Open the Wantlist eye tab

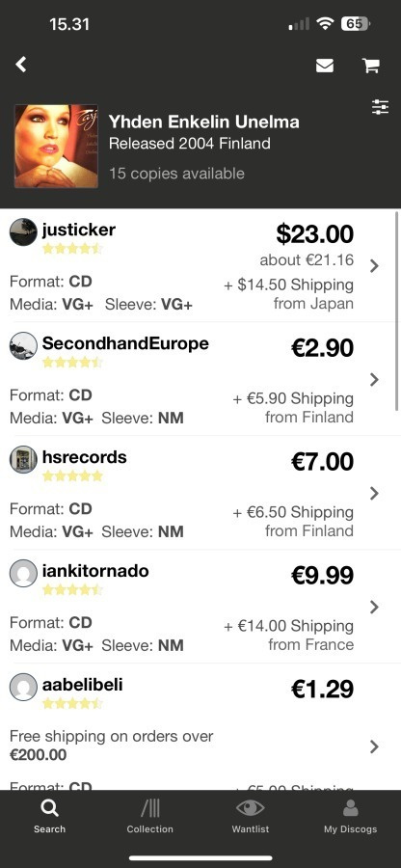click(x=250, y=817)
